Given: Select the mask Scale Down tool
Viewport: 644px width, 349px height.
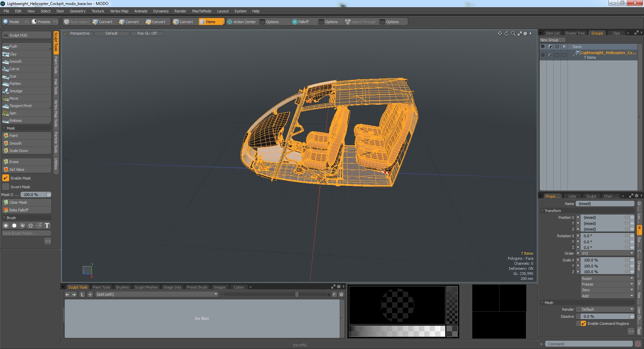Looking at the screenshot, I should point(26,151).
